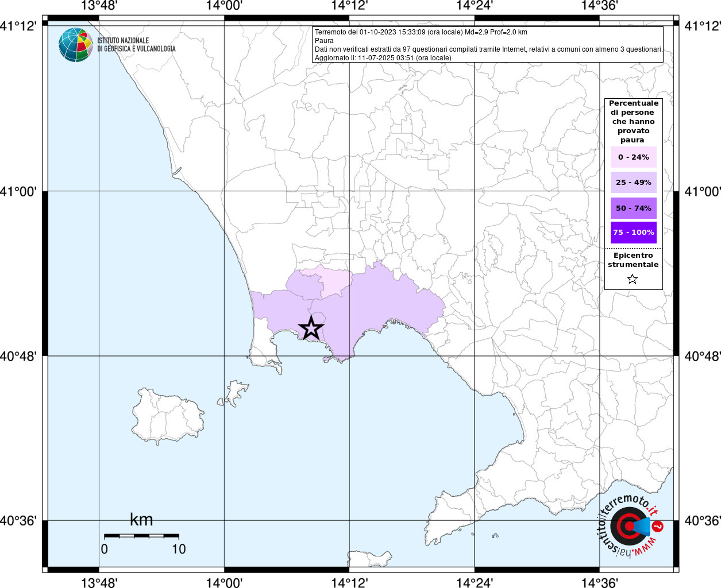Viewport: 721px width, 588px height.
Task: Click the red question mark badge
Action: (658, 526)
